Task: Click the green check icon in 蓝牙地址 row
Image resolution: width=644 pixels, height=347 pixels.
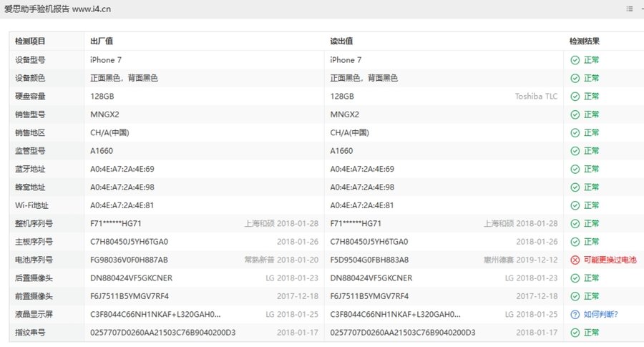Action: click(x=575, y=169)
